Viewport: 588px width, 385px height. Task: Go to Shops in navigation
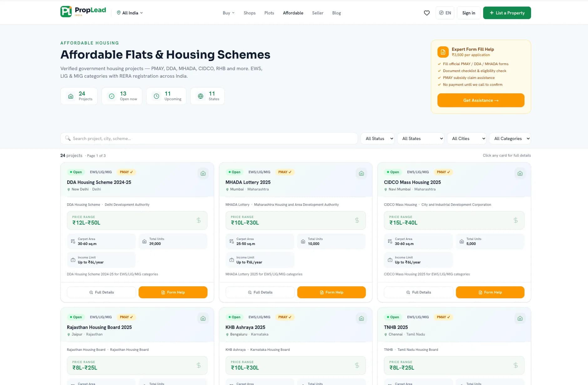[x=250, y=13]
